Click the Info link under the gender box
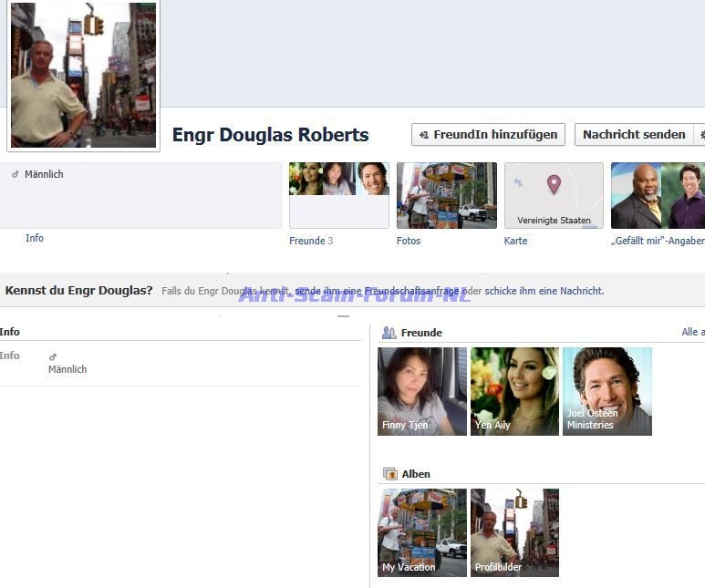705x588 pixels. (35, 238)
